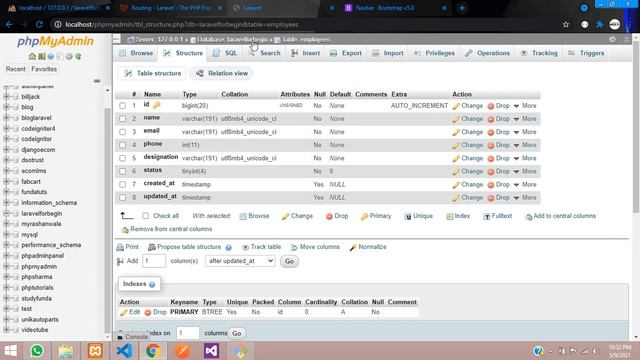Image resolution: width=640 pixels, height=360 pixels.
Task: Tick the checkbox for created_at column
Action: click(122, 184)
